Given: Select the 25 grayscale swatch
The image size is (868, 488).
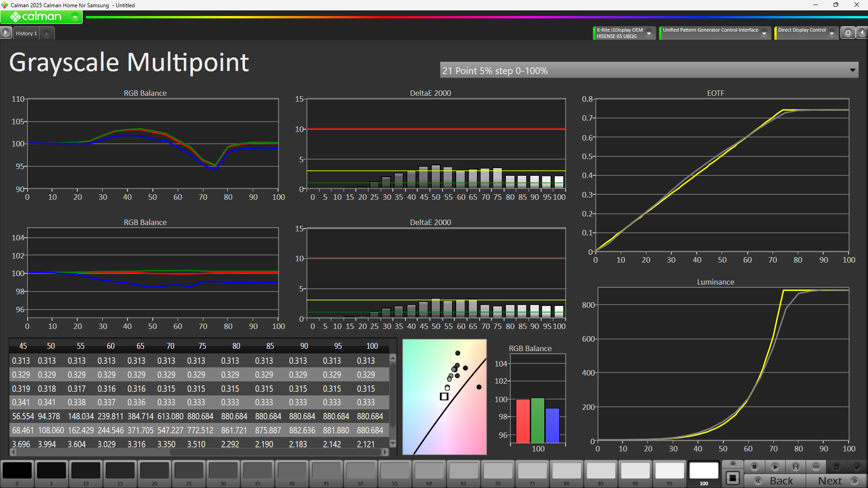Looking at the screenshot, I should click(x=189, y=474).
